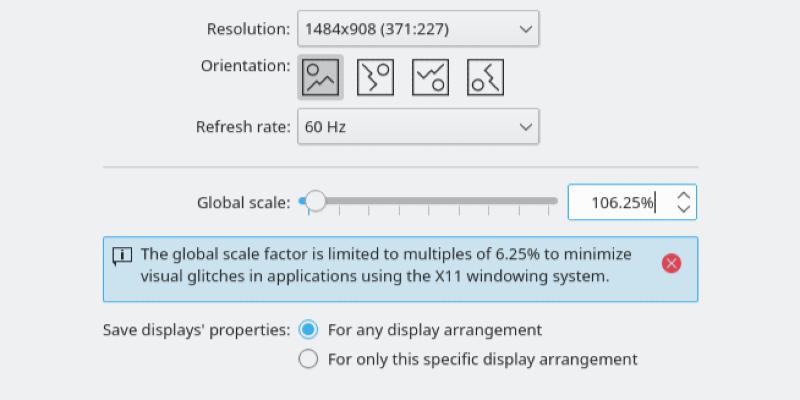
Task: Increase global scale with the up arrow
Action: tap(684, 196)
